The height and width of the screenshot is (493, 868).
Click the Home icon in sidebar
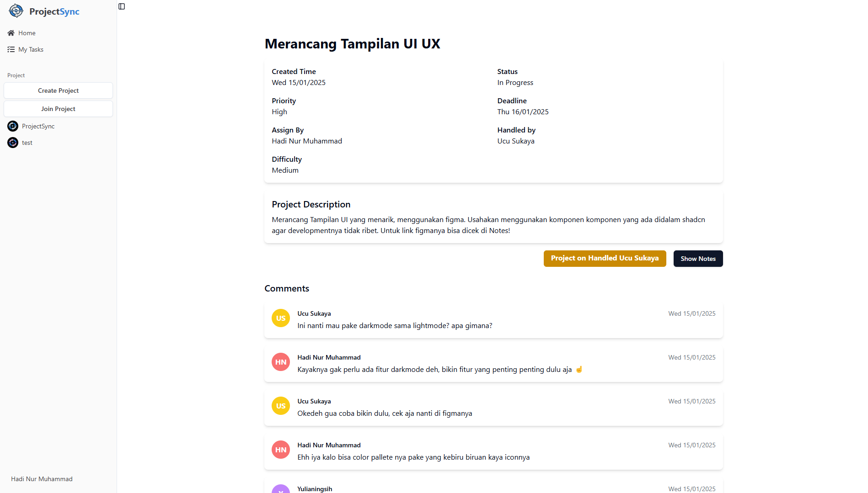click(11, 33)
